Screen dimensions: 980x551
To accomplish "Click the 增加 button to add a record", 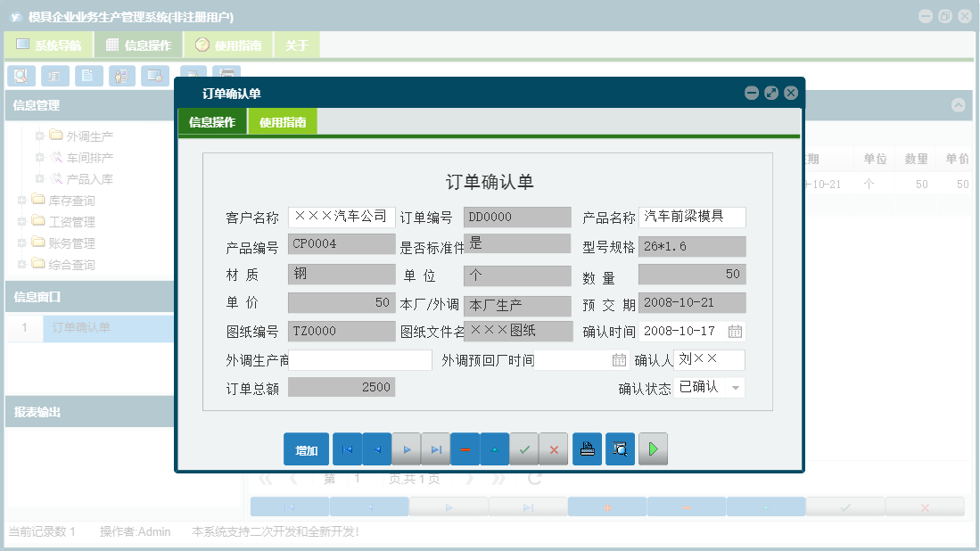I will click(306, 448).
